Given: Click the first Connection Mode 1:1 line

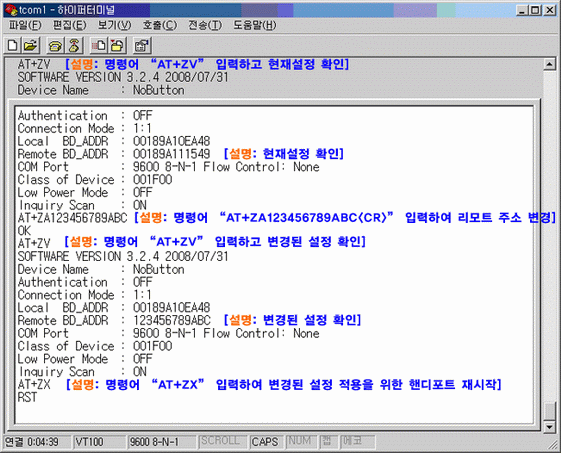Looking at the screenshot, I should 84,128.
